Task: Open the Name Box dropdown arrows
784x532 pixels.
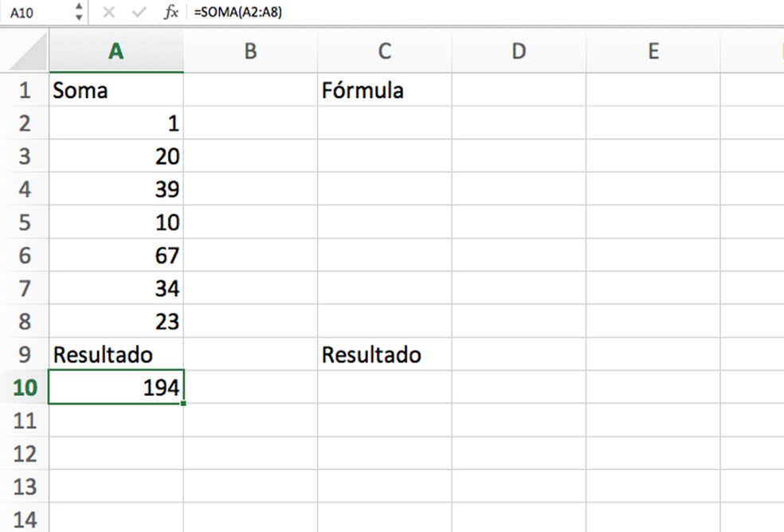Action: click(x=78, y=13)
